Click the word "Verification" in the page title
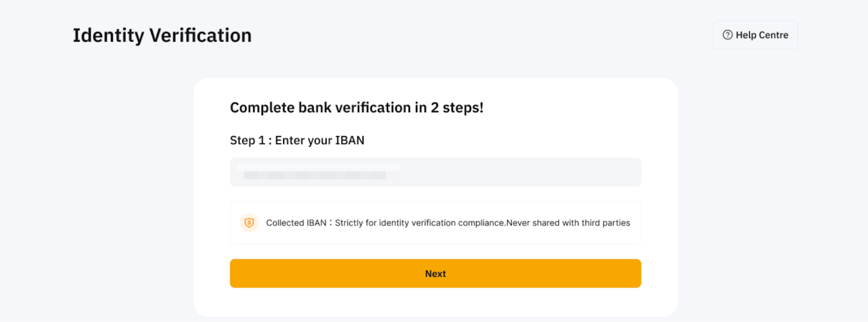 coord(200,35)
